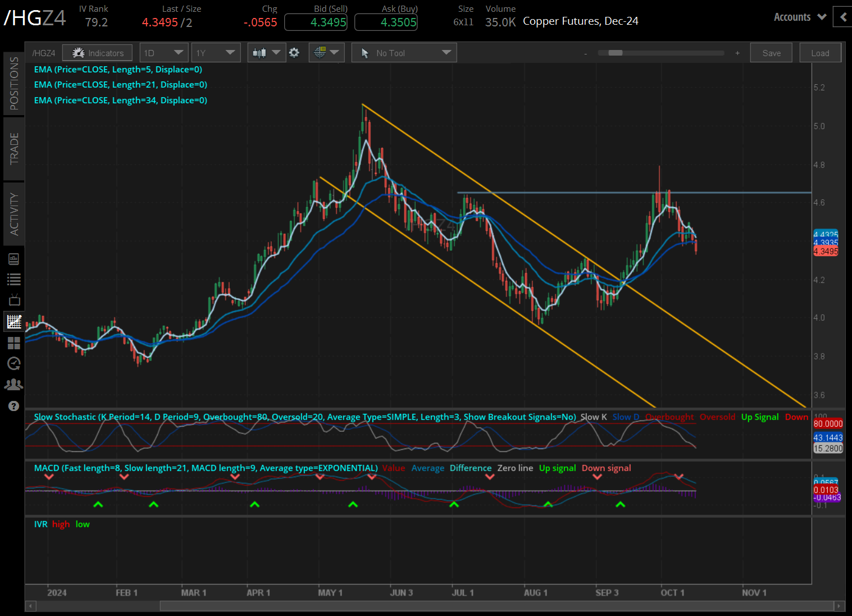Click the candlestick chart style icon

(261, 52)
